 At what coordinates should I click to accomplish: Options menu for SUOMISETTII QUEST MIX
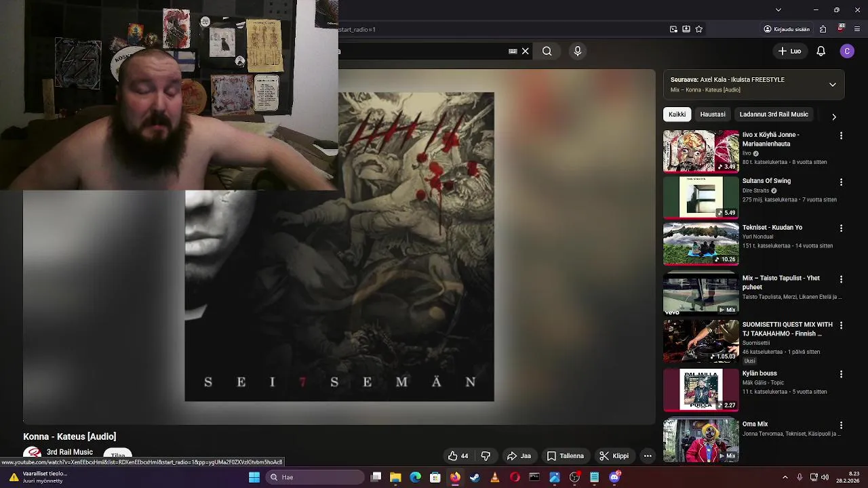(841, 325)
